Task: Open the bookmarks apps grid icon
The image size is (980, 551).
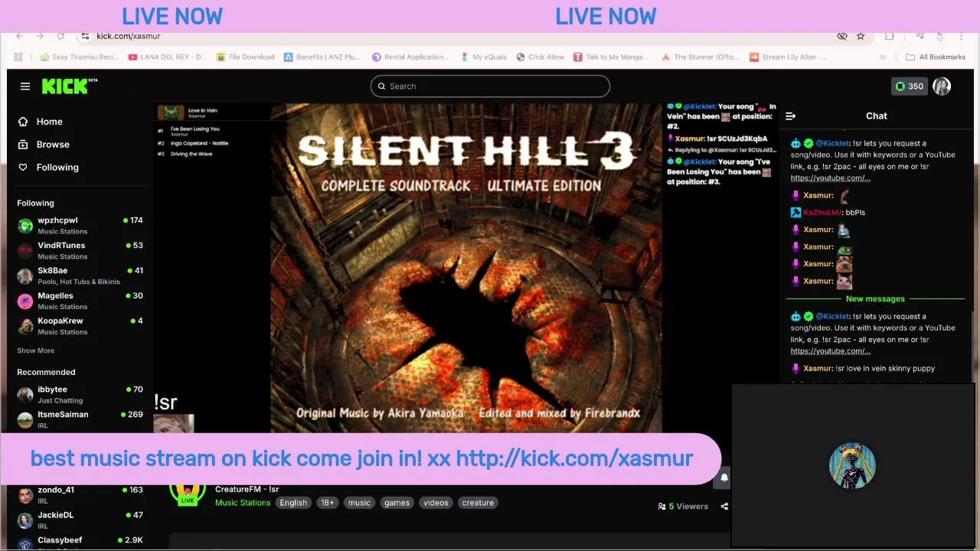Action: (18, 57)
